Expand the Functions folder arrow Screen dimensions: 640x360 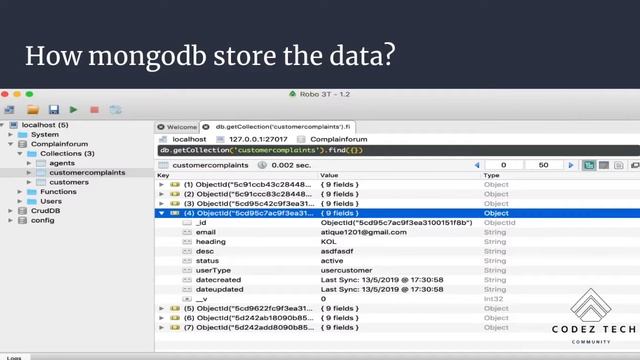(20, 191)
